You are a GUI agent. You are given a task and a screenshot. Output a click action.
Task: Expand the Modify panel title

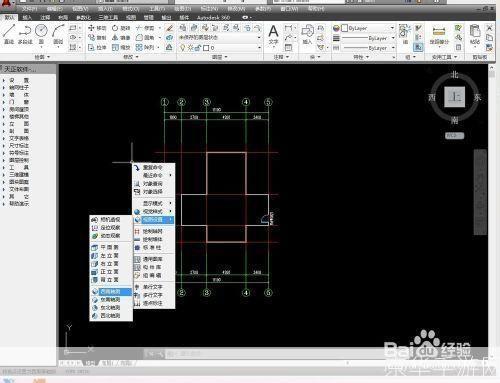tap(131, 57)
